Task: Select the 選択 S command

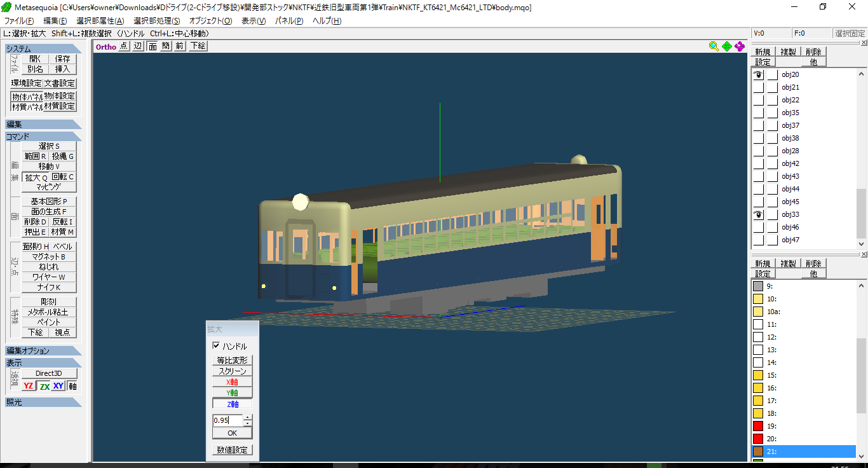Action: point(49,146)
